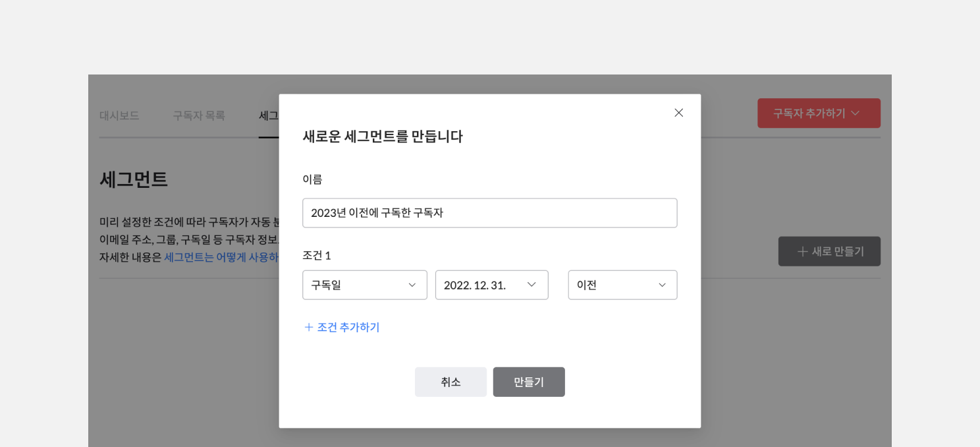Click the 이름 segment name field
The height and width of the screenshot is (447, 980).
click(489, 213)
